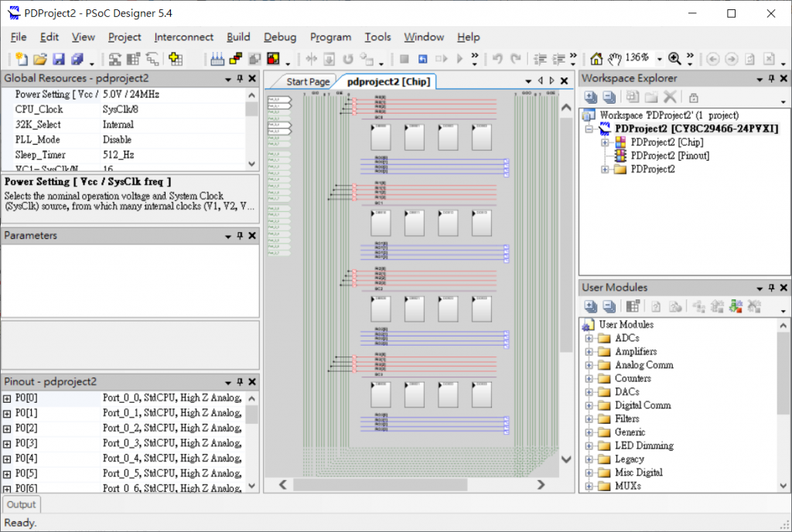Close the User Modules panel

(x=783, y=288)
